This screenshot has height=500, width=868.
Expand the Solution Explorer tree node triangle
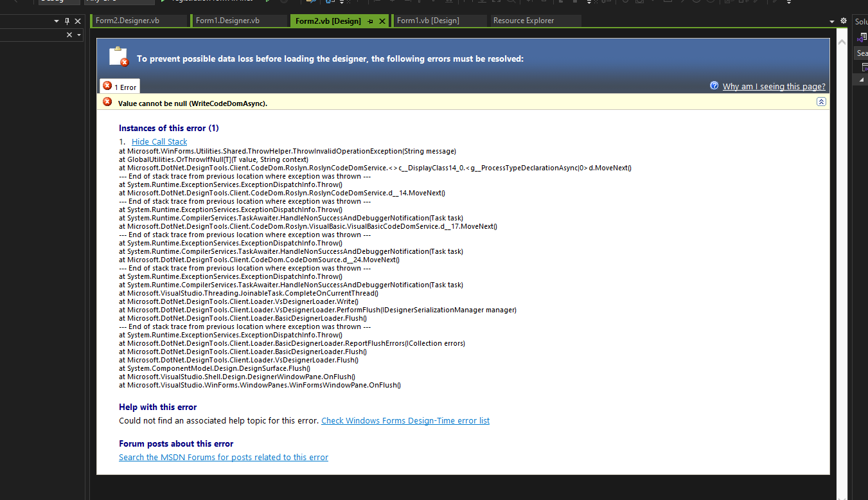tap(861, 80)
